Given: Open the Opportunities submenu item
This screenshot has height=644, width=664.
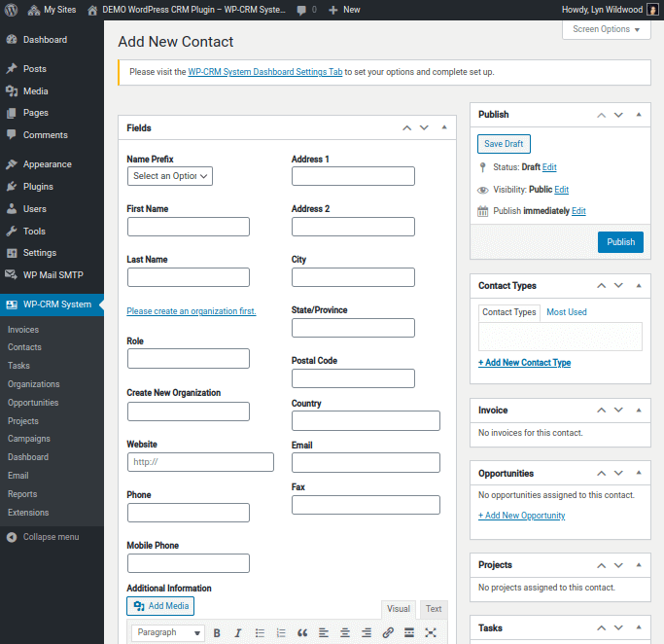Looking at the screenshot, I should point(33,403).
